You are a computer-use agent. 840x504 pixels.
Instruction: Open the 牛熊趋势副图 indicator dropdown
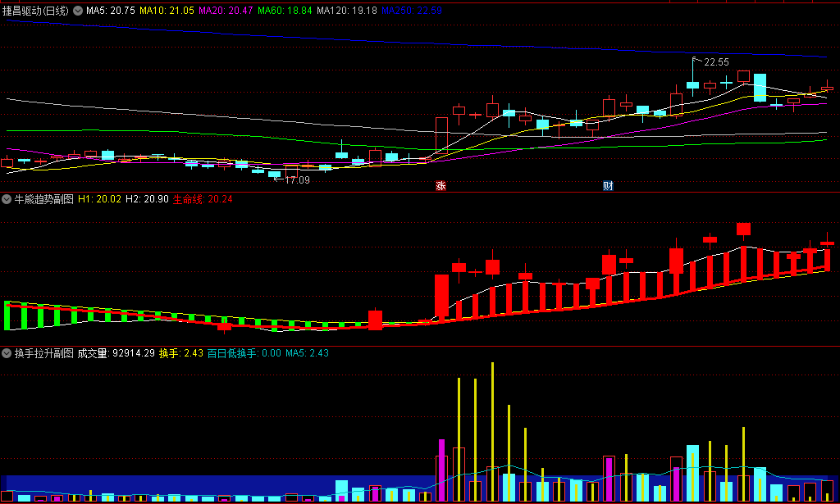pyautogui.click(x=7, y=200)
